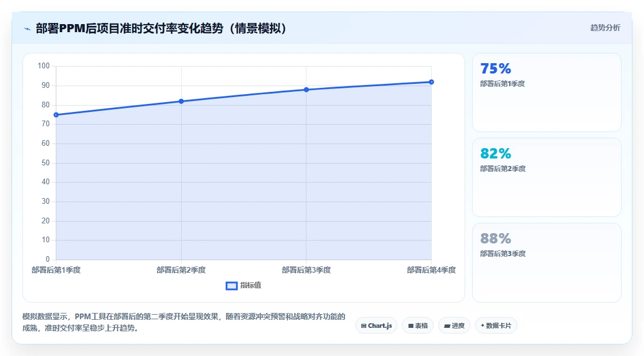This screenshot has width=644, height=356.
Task: Click the 进度 tag
Action: (454, 326)
